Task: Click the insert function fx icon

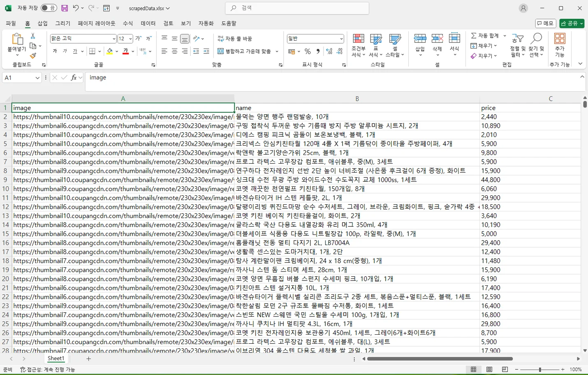Action: coord(74,77)
